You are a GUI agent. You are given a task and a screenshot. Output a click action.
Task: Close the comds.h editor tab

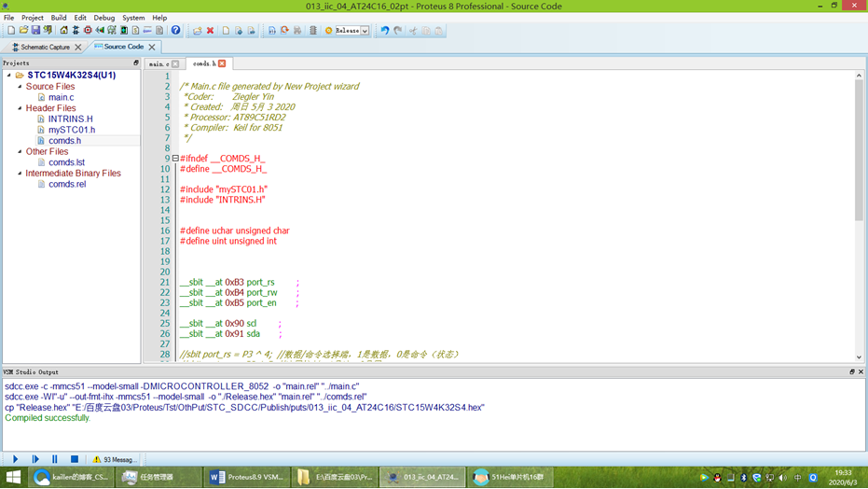(222, 63)
